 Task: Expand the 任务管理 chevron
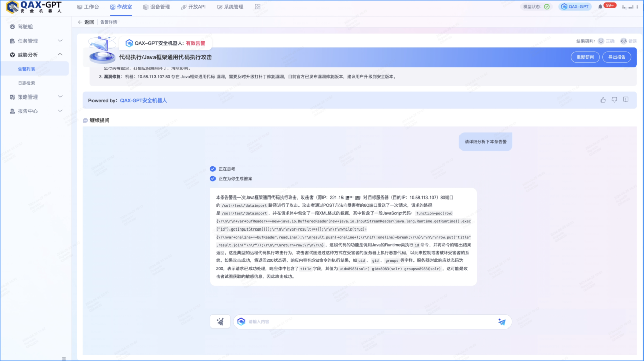point(60,41)
